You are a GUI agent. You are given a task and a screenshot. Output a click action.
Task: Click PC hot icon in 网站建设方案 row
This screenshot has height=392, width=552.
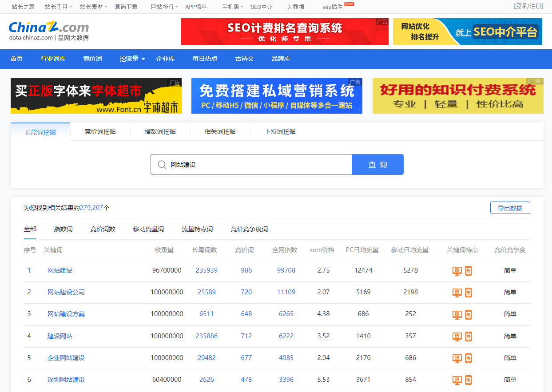click(457, 314)
